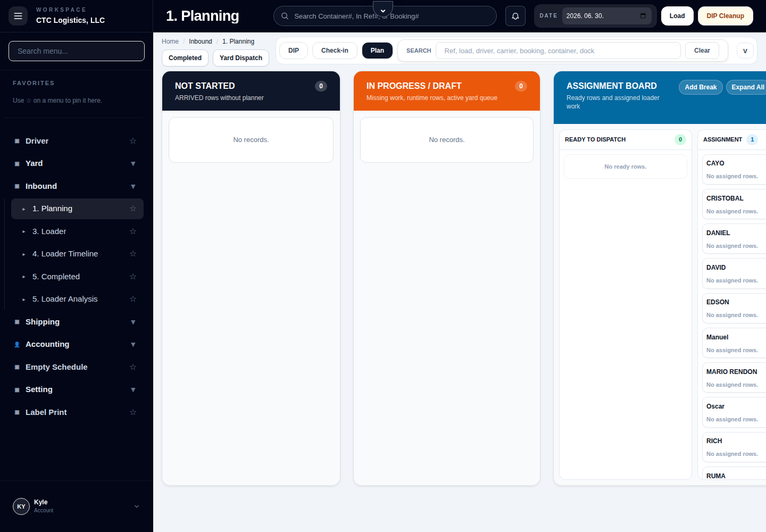766x532 pixels.
Task: Open calendar picker in the date field
Action: (643, 16)
